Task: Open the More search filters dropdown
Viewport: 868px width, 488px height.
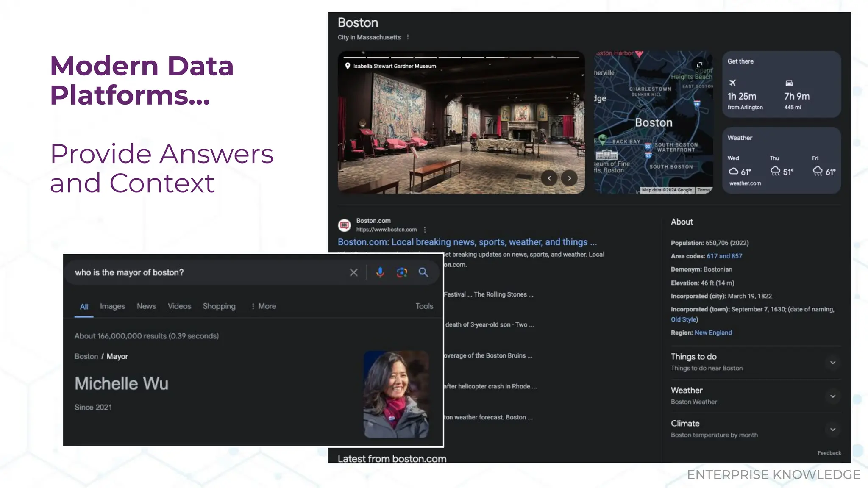Action: click(x=264, y=306)
